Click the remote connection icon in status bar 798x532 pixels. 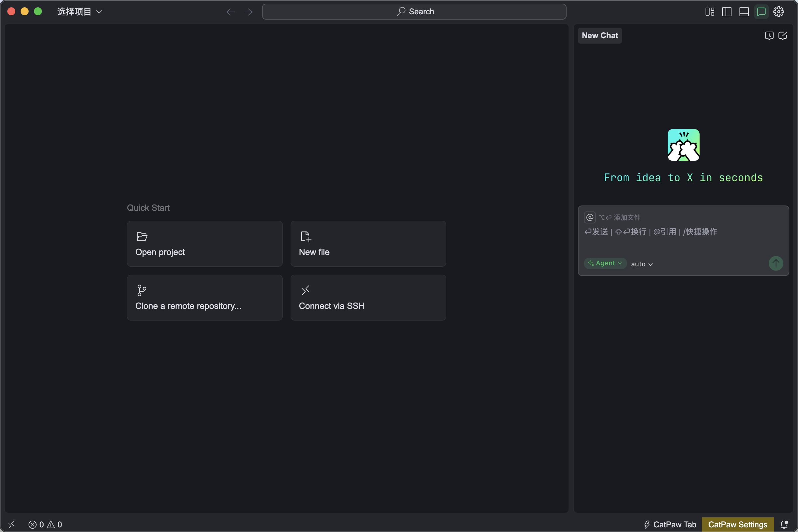(x=11, y=524)
